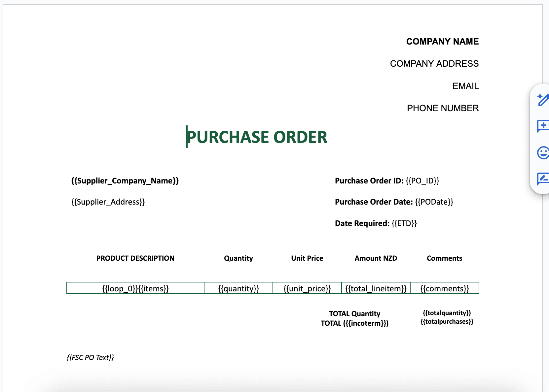Click the {{PODate}} placeholder

[x=435, y=202]
